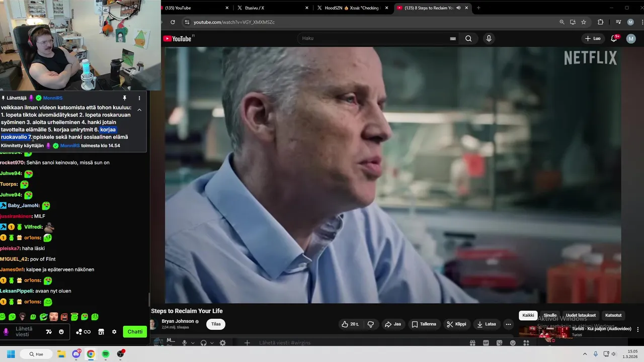Open the Chrome profile avatar

click(x=630, y=22)
